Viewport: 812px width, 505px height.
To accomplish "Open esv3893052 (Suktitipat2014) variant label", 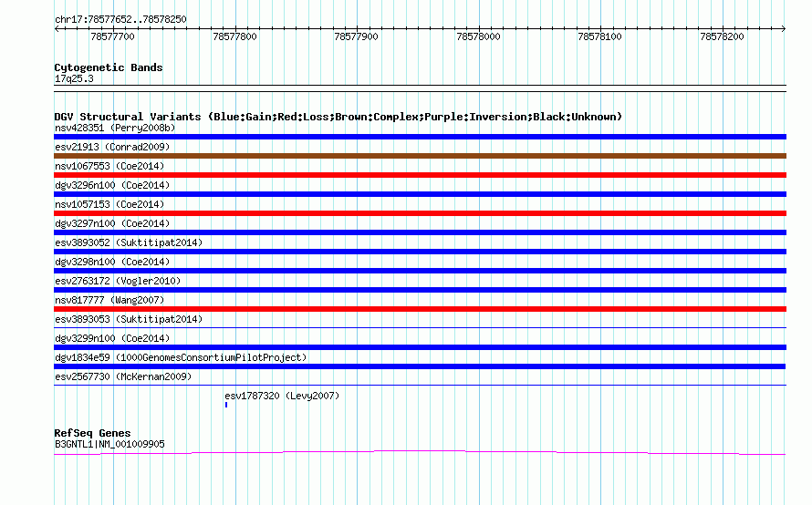I will tap(129, 242).
